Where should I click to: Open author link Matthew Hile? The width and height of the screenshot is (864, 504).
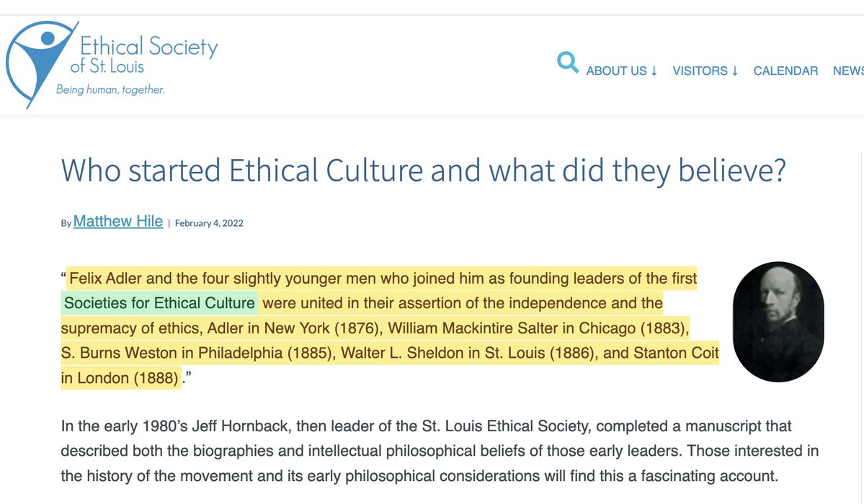click(118, 222)
